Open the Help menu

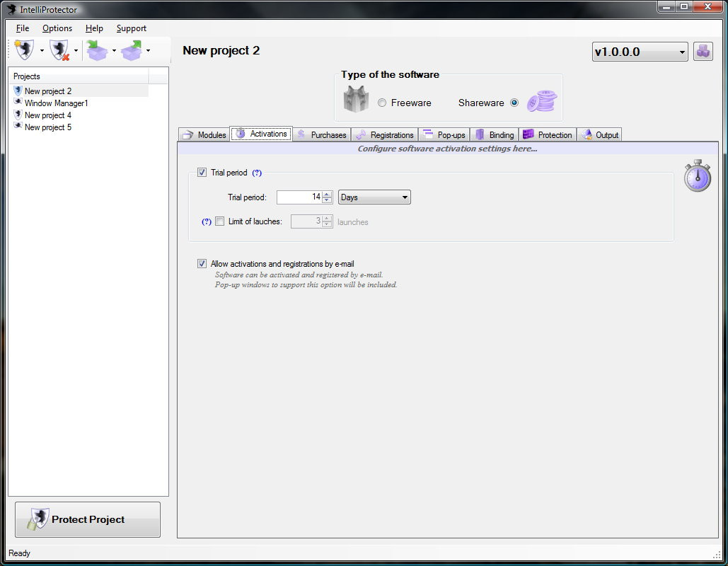click(94, 28)
